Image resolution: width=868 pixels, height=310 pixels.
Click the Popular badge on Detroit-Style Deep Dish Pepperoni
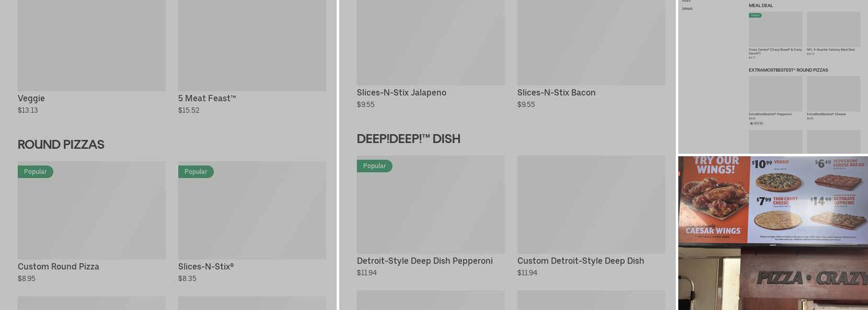[374, 166]
